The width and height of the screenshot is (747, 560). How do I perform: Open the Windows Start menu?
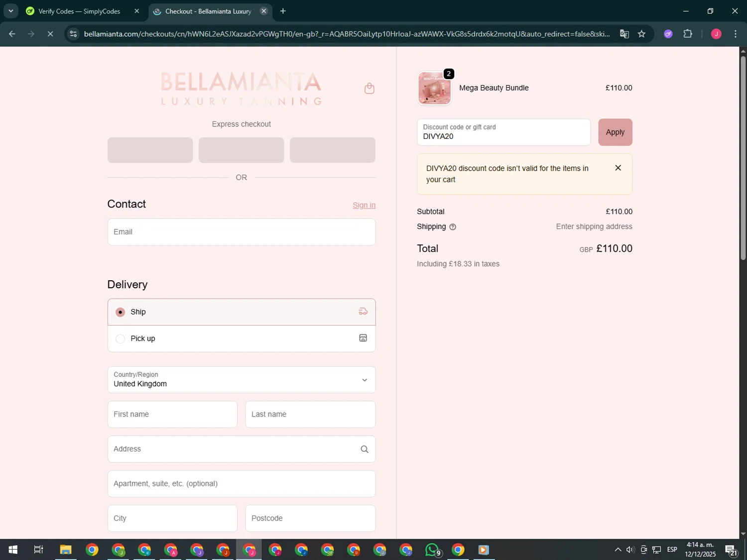[13, 550]
